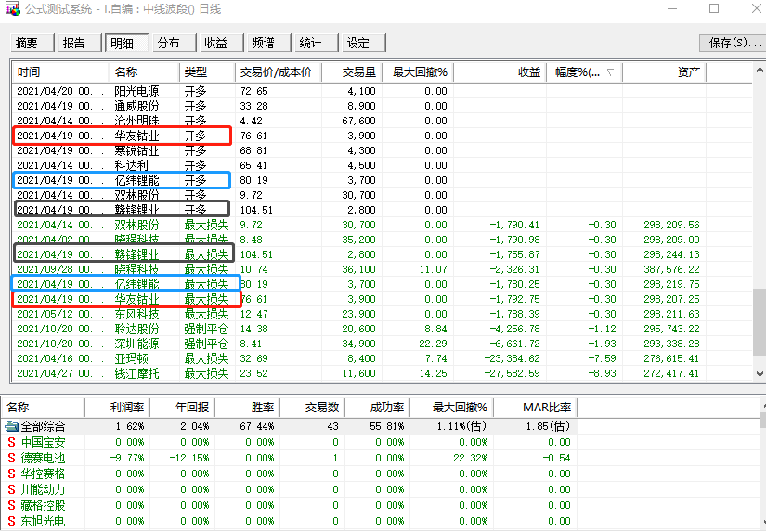
Task: Toggle the sort arrow on the 幅度% column
Action: click(x=609, y=72)
